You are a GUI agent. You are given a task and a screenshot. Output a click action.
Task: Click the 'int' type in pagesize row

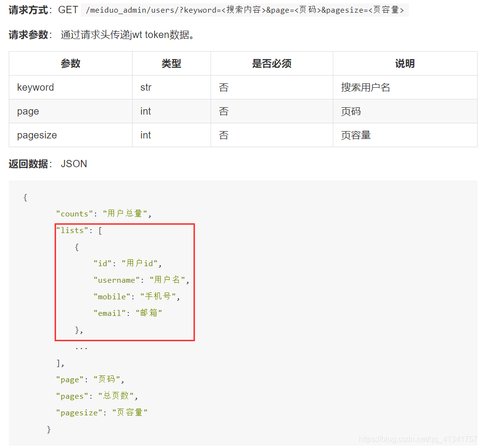coord(145,136)
